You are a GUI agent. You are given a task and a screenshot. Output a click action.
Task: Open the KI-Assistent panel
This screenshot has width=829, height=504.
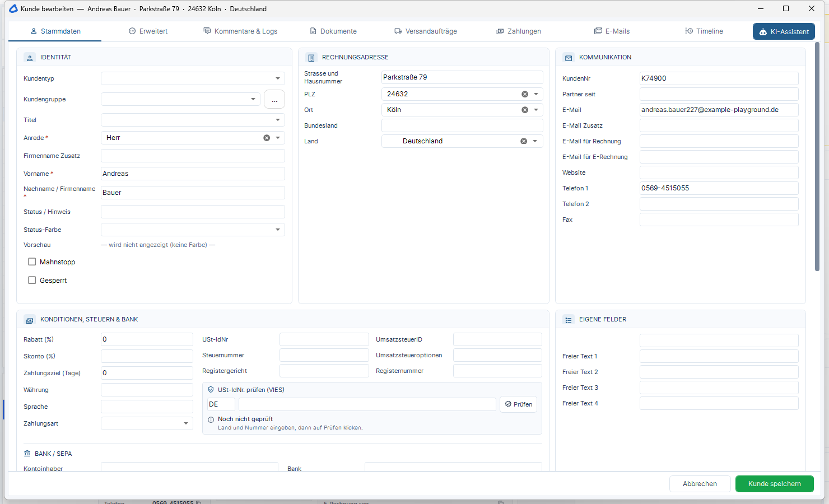[784, 31]
